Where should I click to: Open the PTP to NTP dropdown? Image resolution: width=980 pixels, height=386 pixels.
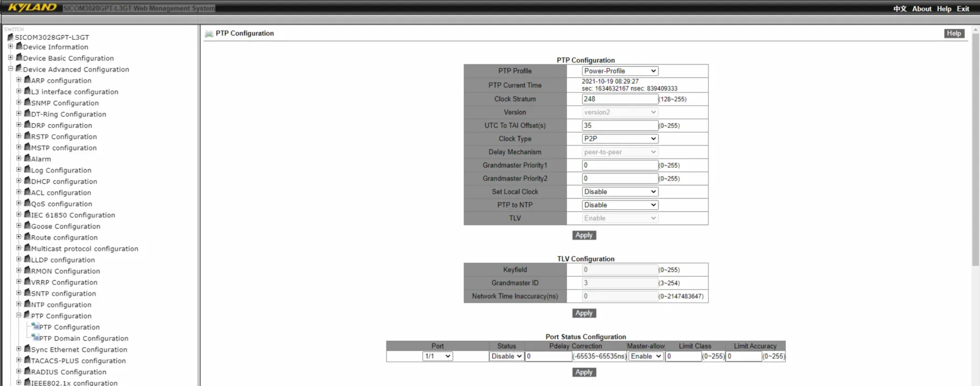pyautogui.click(x=620, y=205)
